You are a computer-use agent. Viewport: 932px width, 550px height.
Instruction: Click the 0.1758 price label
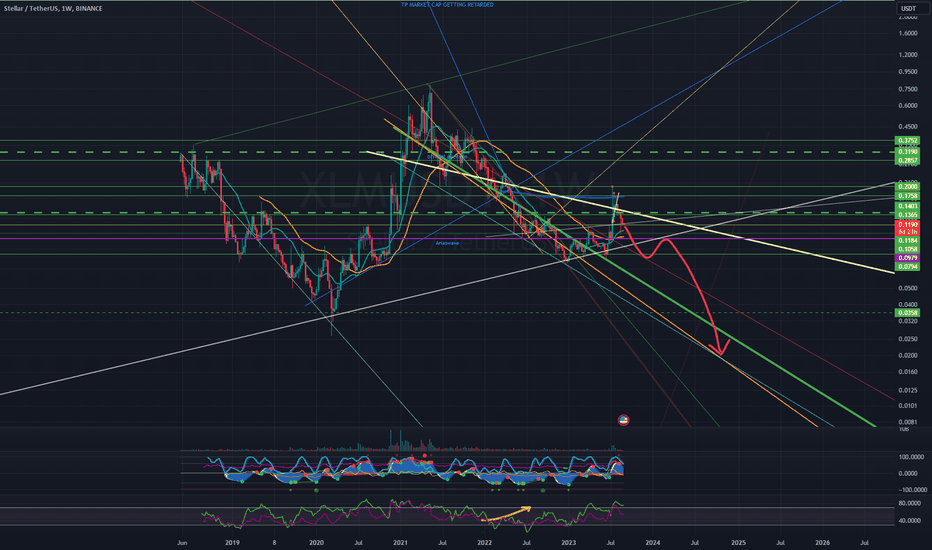[908, 196]
